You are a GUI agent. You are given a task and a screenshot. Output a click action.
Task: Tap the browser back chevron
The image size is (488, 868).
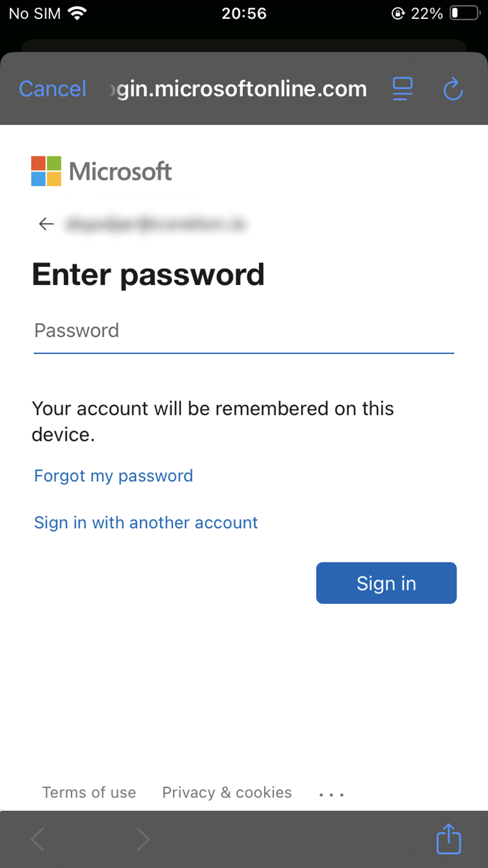pyautogui.click(x=37, y=839)
